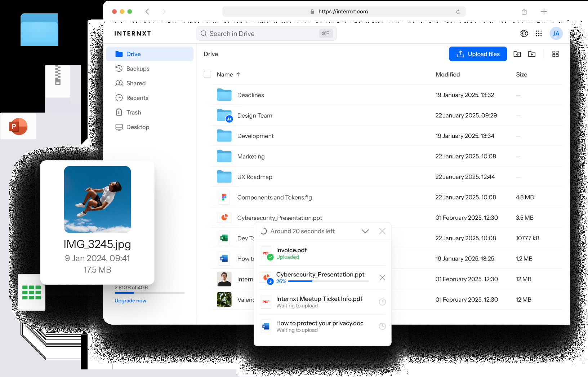The width and height of the screenshot is (588, 377).
Task: Open the apps grid menu
Action: [539, 33]
